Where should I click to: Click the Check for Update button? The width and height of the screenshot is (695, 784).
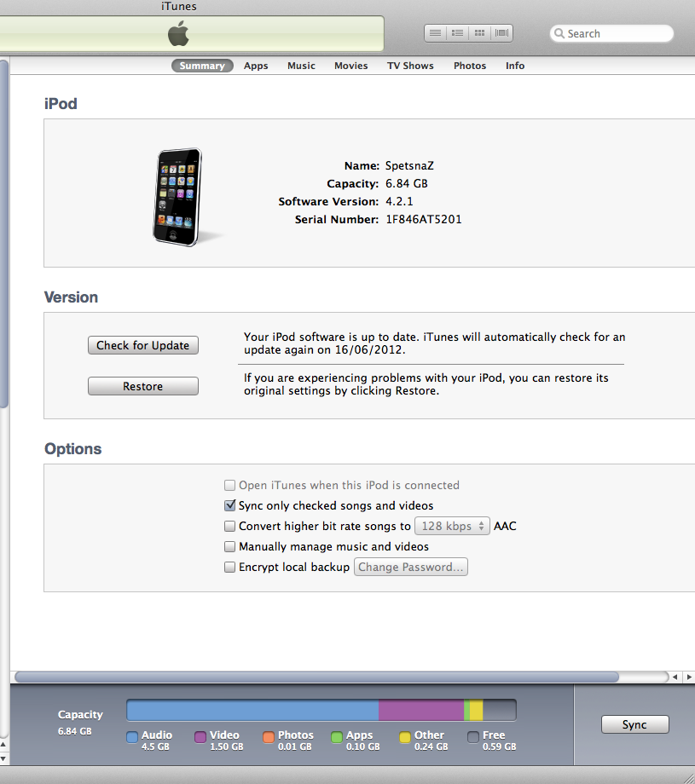(143, 345)
